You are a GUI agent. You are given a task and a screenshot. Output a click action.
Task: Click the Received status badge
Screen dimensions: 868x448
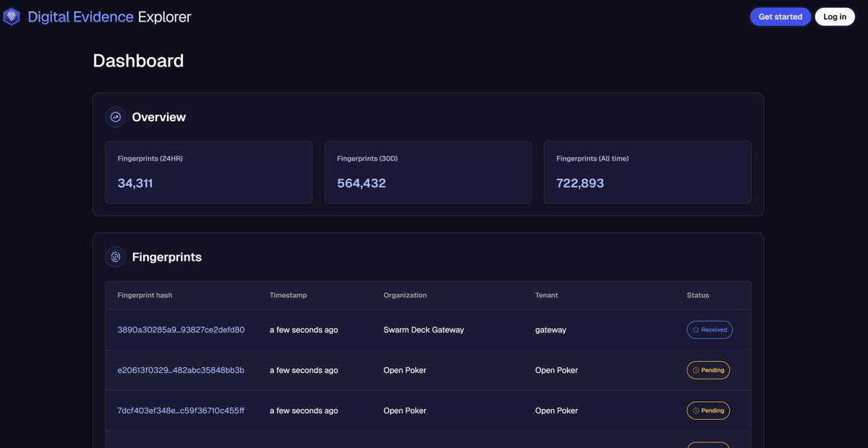tap(710, 329)
